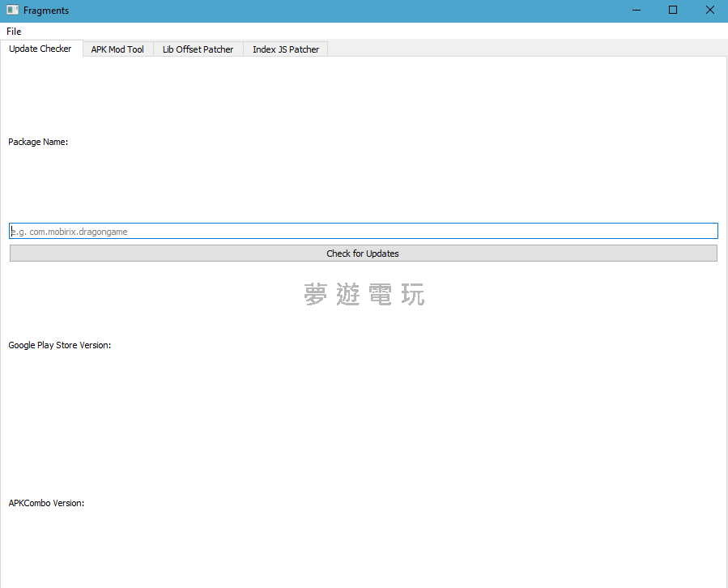Click the Package Name label
Viewport: 728px width, 588px height.
[x=38, y=143]
